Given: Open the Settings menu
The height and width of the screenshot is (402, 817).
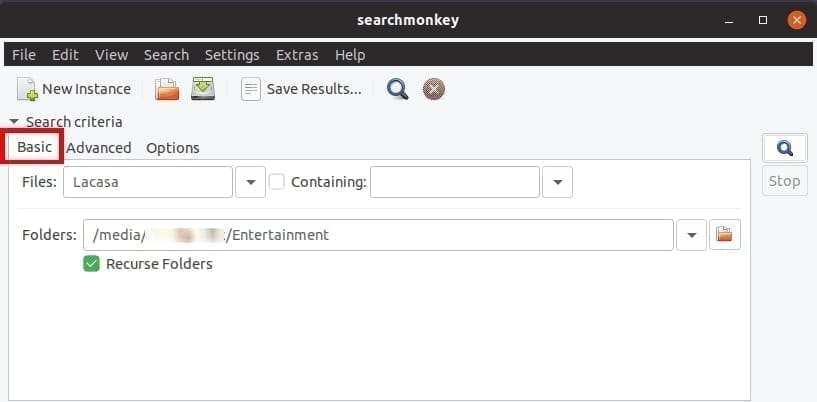Looking at the screenshot, I should 232,55.
